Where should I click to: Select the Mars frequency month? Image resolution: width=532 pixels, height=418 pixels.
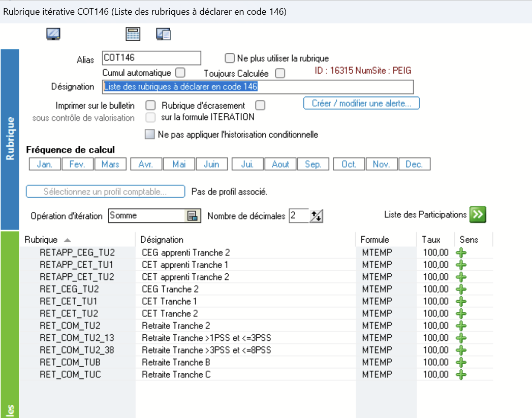click(x=110, y=164)
